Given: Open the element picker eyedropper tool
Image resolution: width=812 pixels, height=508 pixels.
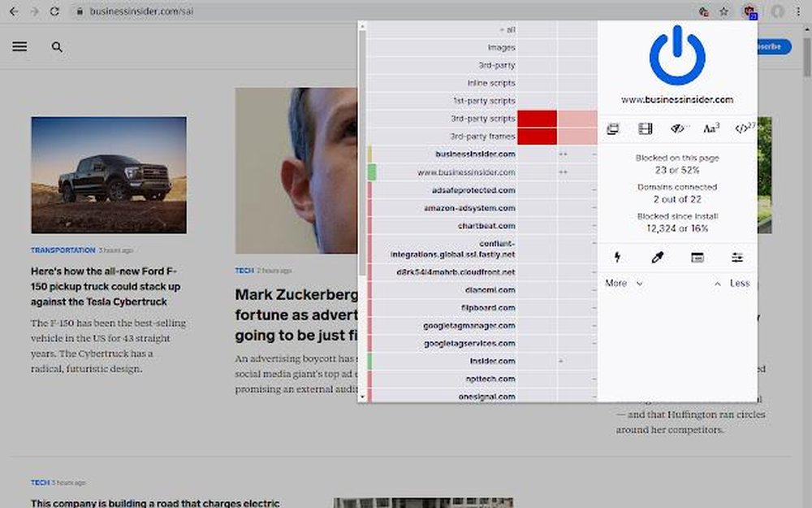Looking at the screenshot, I should tap(656, 257).
